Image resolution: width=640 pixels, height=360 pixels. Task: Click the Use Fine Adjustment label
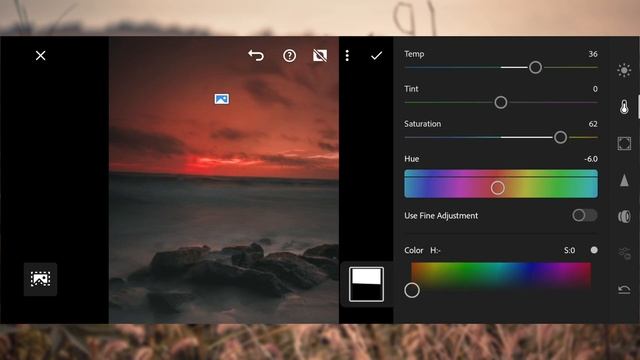coord(441,216)
